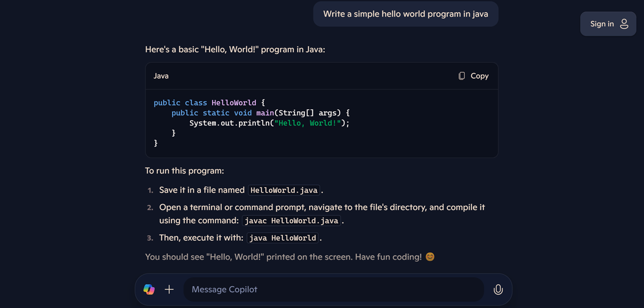Click the green "Hello, World!" string literal
The height and width of the screenshot is (308, 644).
pos(307,123)
